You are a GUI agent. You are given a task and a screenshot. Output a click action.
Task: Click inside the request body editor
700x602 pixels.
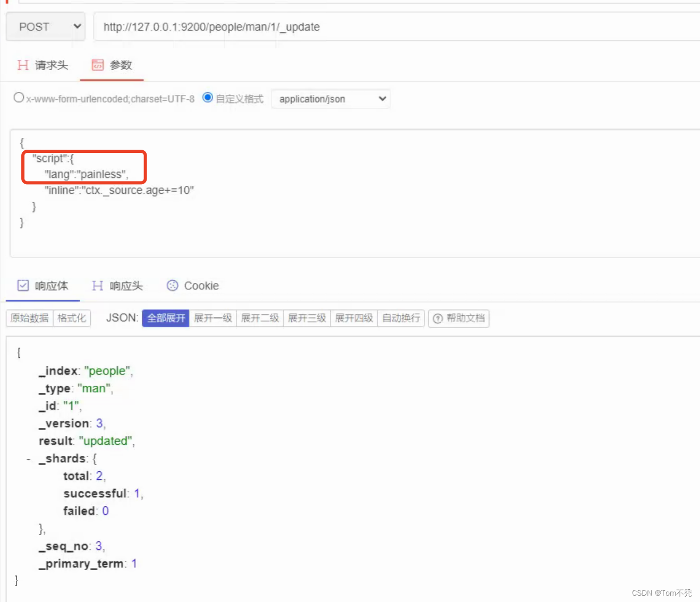[x=355, y=193]
